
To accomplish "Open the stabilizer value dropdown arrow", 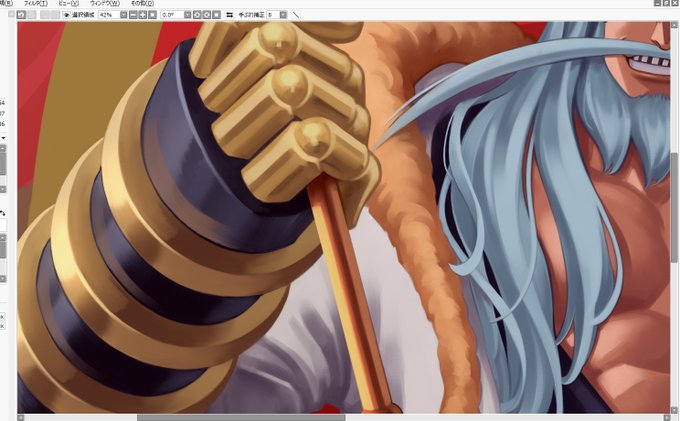I will tap(283, 15).
